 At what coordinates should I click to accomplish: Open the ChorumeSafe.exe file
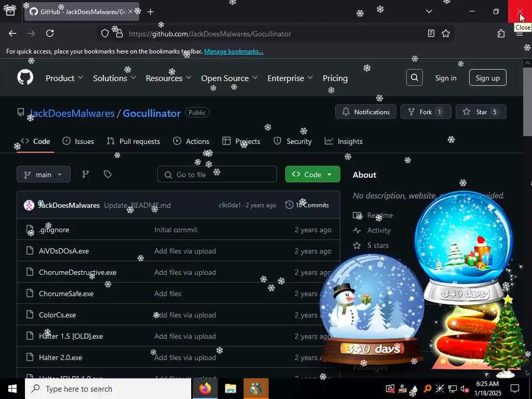point(66,294)
